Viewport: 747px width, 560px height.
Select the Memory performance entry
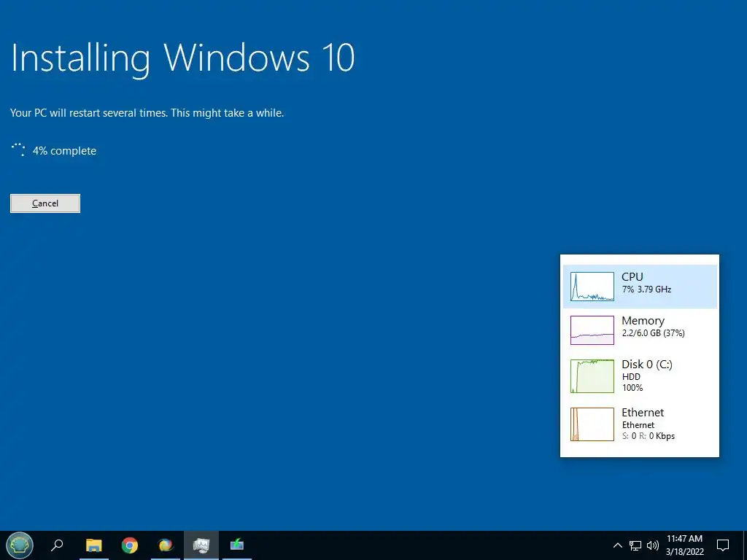pyautogui.click(x=640, y=330)
